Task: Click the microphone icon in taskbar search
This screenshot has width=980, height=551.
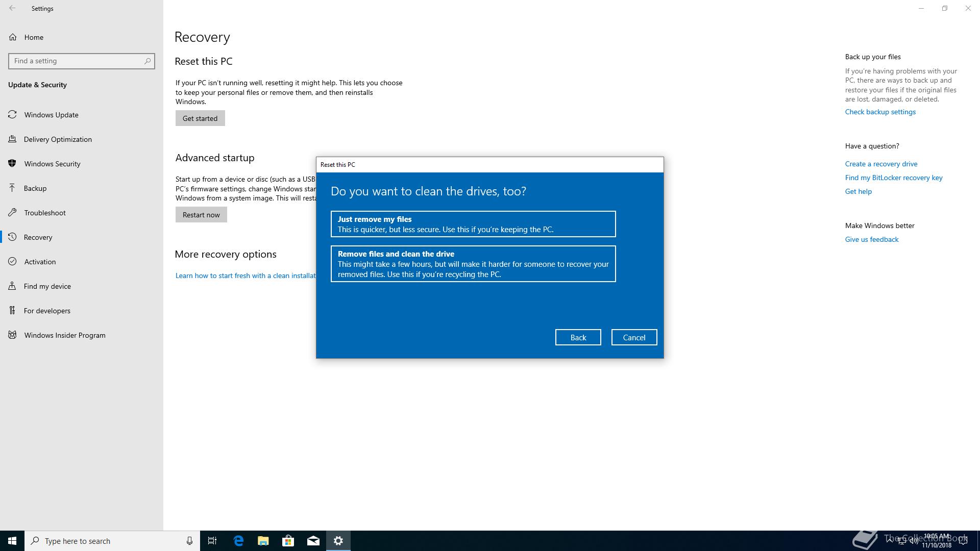Action: 189,541
